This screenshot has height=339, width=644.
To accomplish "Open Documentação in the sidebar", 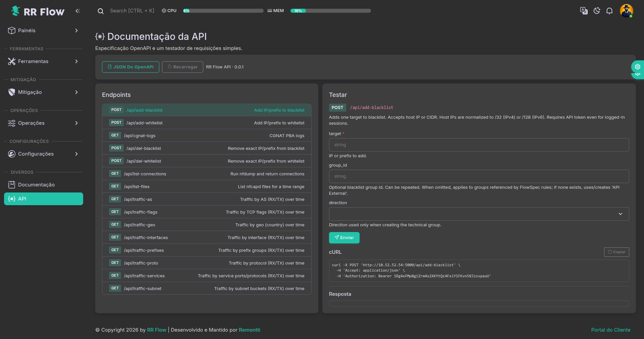I will (36, 185).
